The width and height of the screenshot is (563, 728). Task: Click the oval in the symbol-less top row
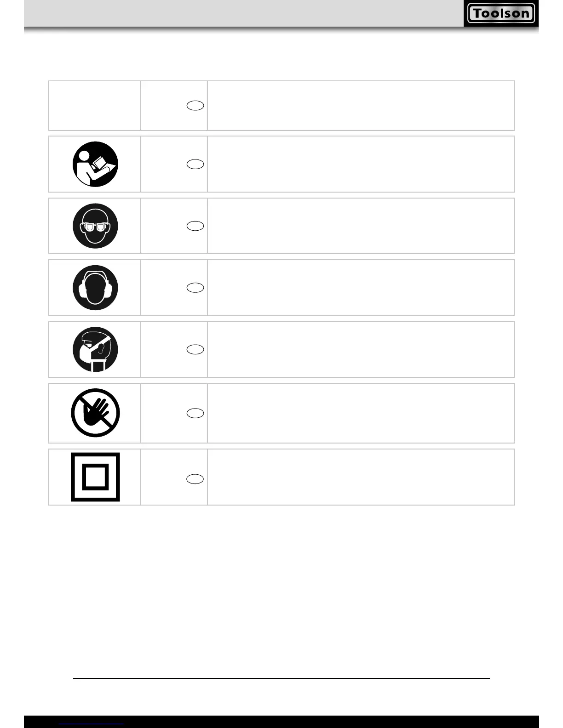(195, 106)
